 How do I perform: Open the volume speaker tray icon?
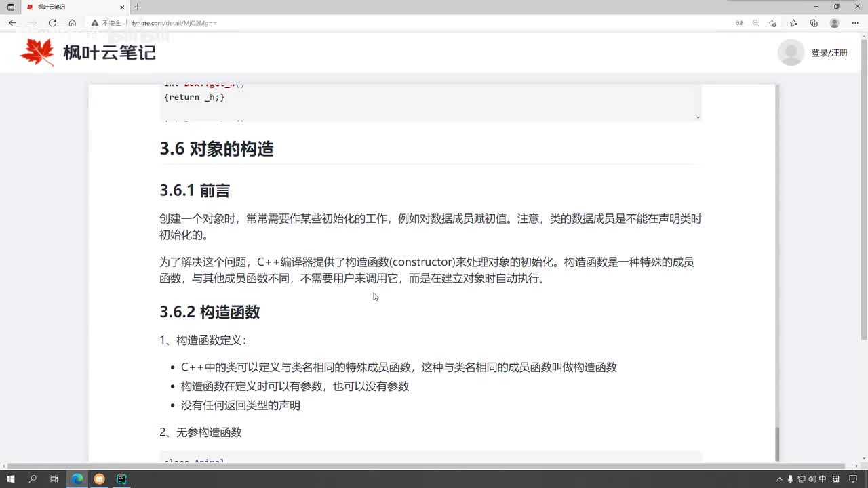(812, 479)
